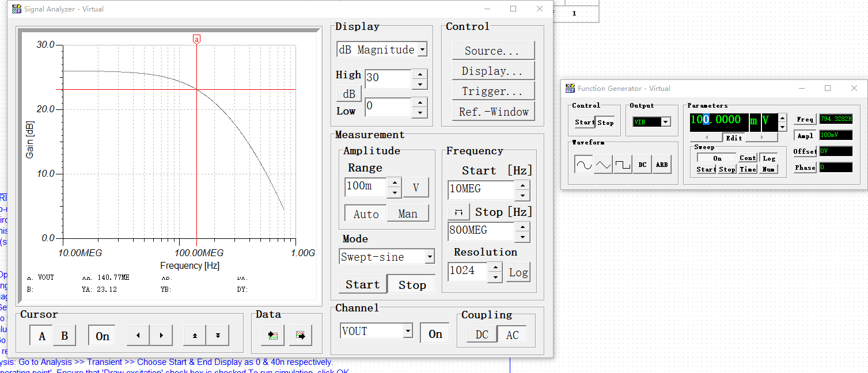Start the Function Generator control

click(x=585, y=122)
